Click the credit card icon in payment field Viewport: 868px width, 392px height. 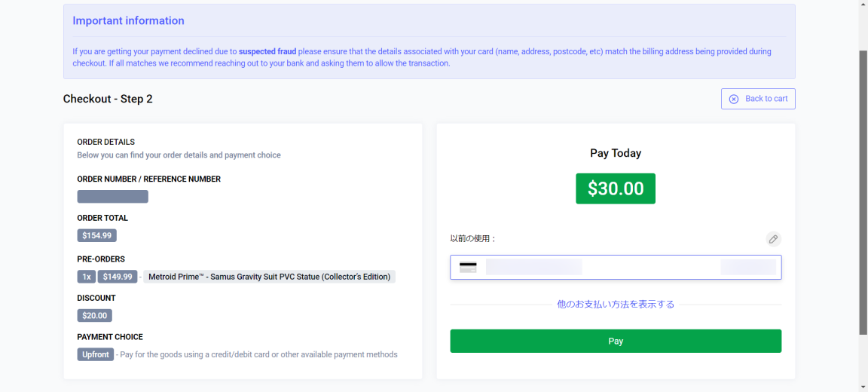coord(468,268)
